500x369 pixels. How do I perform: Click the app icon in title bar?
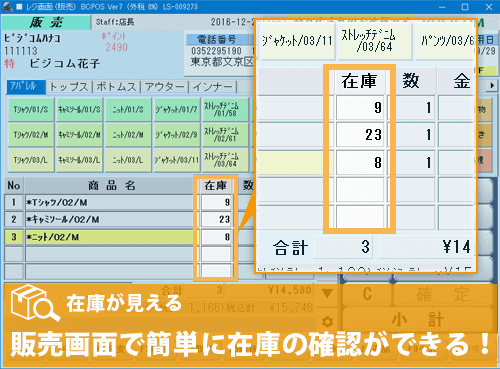tap(7, 6)
